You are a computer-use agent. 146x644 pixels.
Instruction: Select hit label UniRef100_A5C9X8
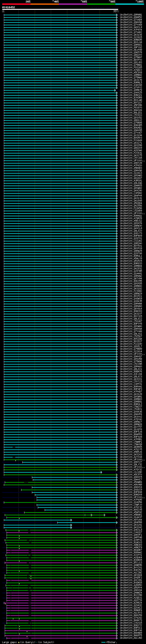131,72
